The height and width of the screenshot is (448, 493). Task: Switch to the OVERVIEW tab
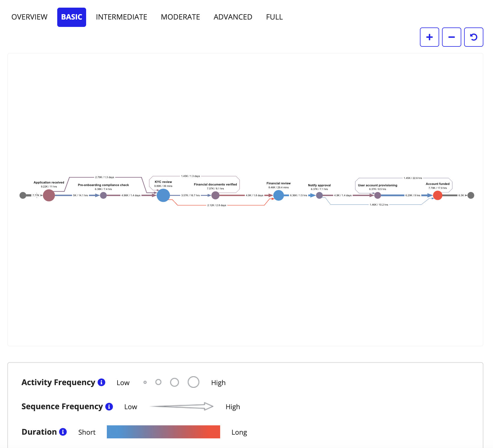(x=29, y=17)
